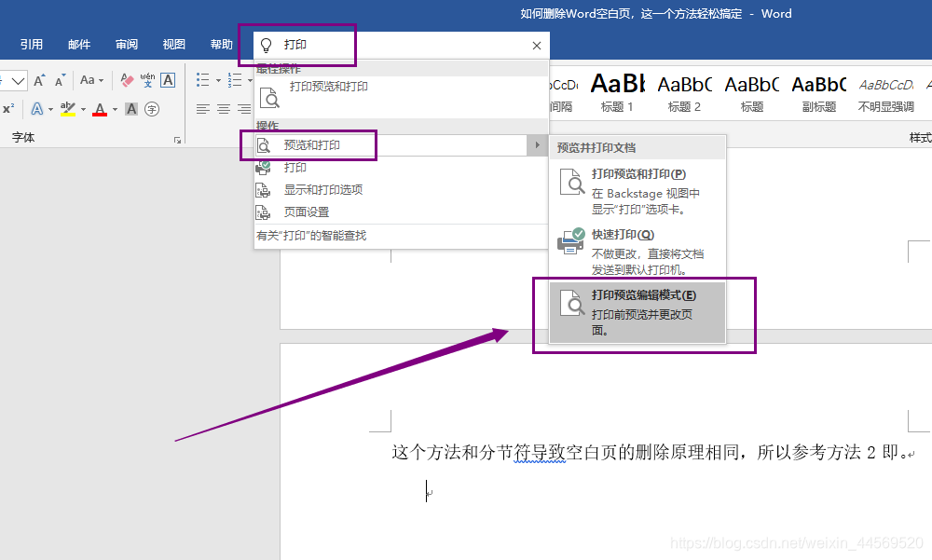Click the 标题 1 style thumbnail
Image resolution: width=932 pixels, height=560 pixels.
617,89
